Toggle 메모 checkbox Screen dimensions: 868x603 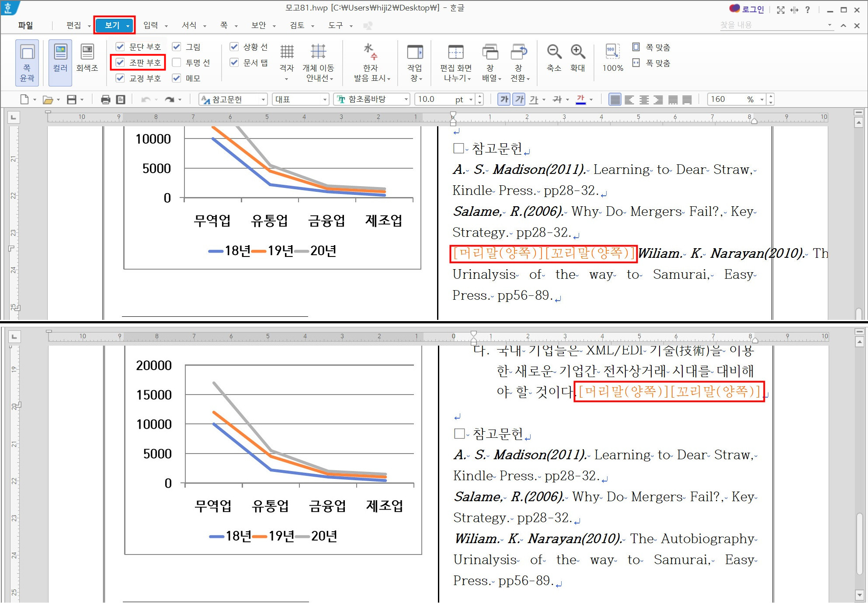click(x=177, y=78)
